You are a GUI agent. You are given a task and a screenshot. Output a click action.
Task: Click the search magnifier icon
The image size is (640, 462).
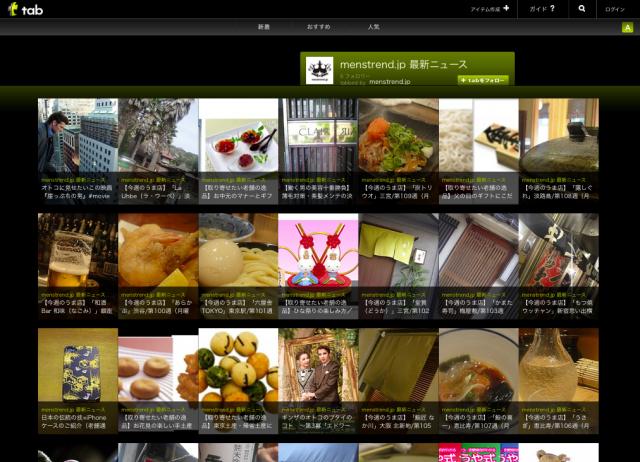tap(582, 9)
